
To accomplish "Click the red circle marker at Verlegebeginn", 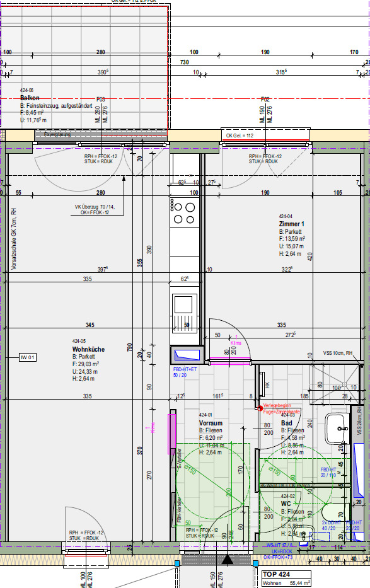I will click(260, 408).
